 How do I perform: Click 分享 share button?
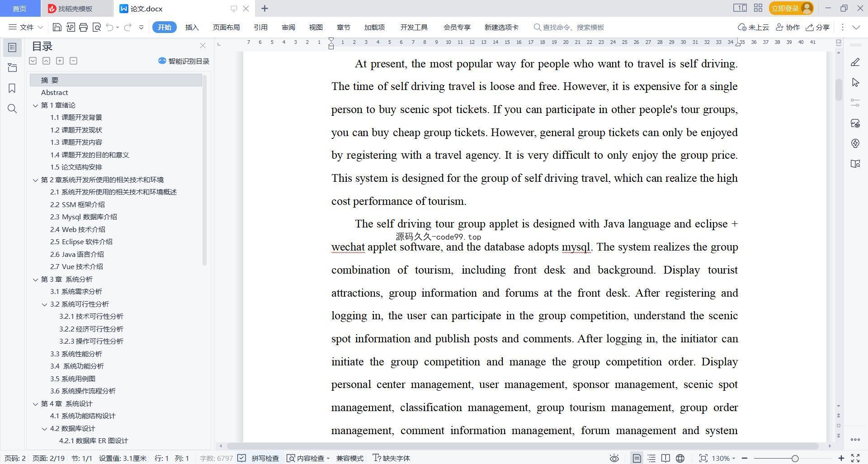pyautogui.click(x=817, y=27)
